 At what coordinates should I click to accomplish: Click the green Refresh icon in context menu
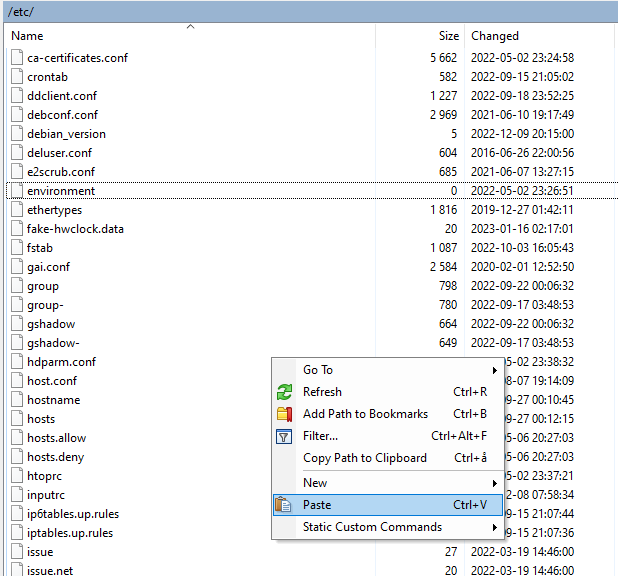(284, 392)
